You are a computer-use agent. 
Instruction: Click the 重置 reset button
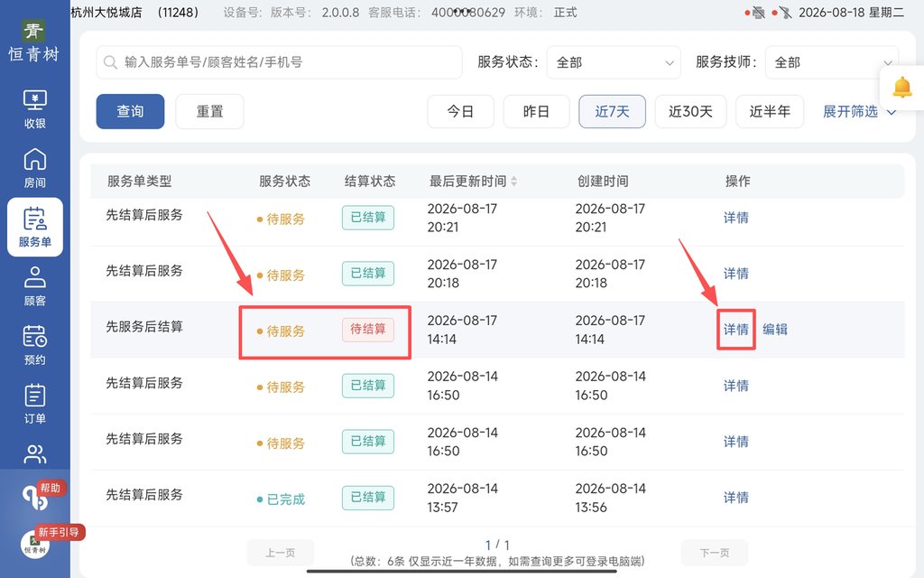click(209, 111)
